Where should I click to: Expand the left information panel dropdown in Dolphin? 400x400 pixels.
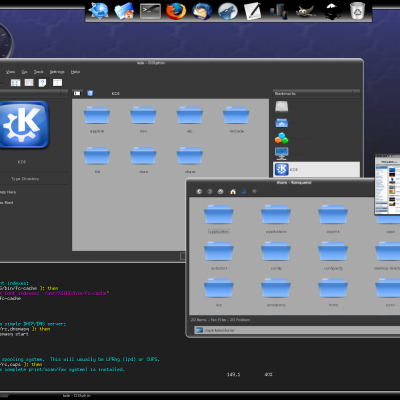point(64,94)
